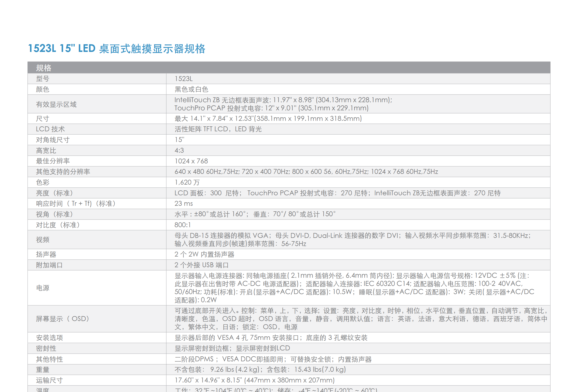The width and height of the screenshot is (578, 392).
Task: Select '活性矩阵 TFT LCD，LED 背光' value
Action: [218, 129]
